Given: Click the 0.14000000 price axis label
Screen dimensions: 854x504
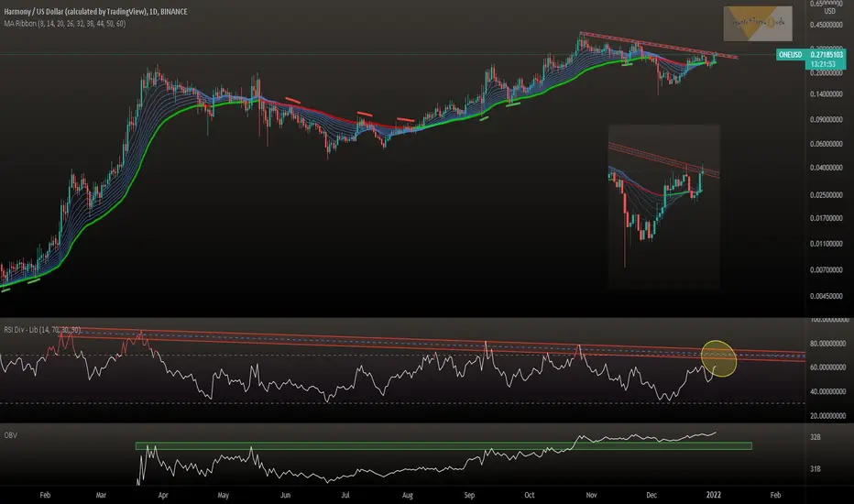Looking at the screenshot, I should click(827, 94).
